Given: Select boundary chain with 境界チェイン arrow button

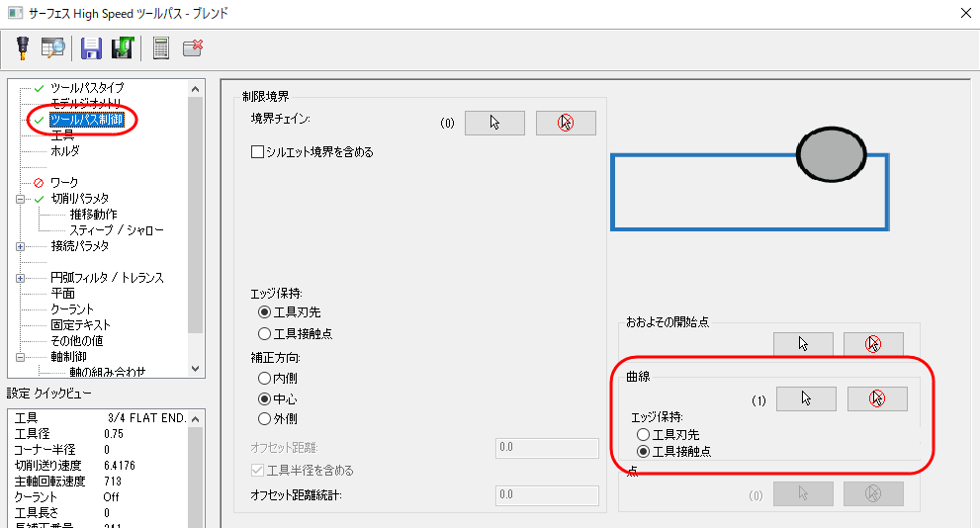Looking at the screenshot, I should 494,123.
